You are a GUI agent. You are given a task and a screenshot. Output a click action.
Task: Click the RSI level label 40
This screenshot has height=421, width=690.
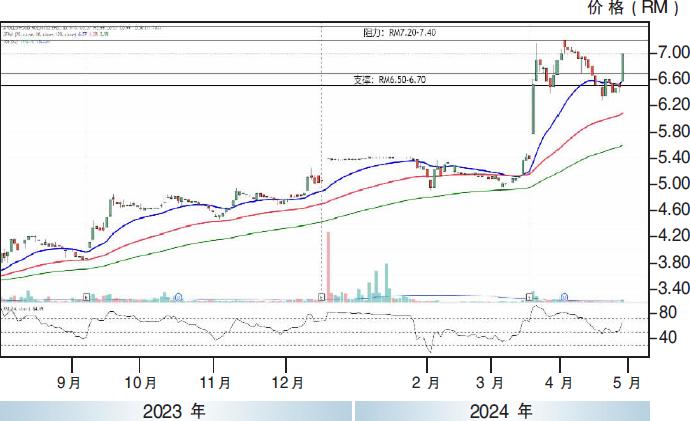667,338
